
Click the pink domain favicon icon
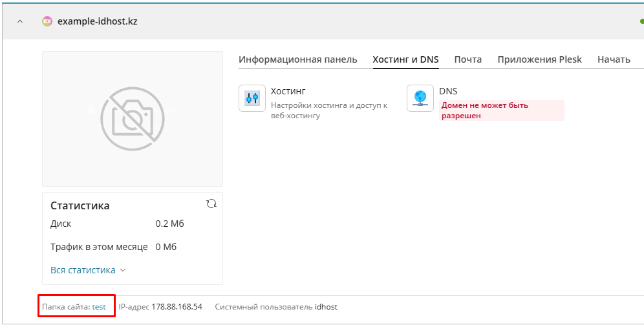click(47, 21)
